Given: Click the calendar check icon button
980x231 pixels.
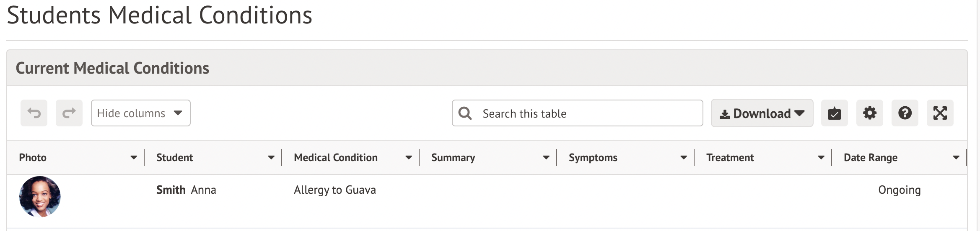Looking at the screenshot, I should coord(834,113).
